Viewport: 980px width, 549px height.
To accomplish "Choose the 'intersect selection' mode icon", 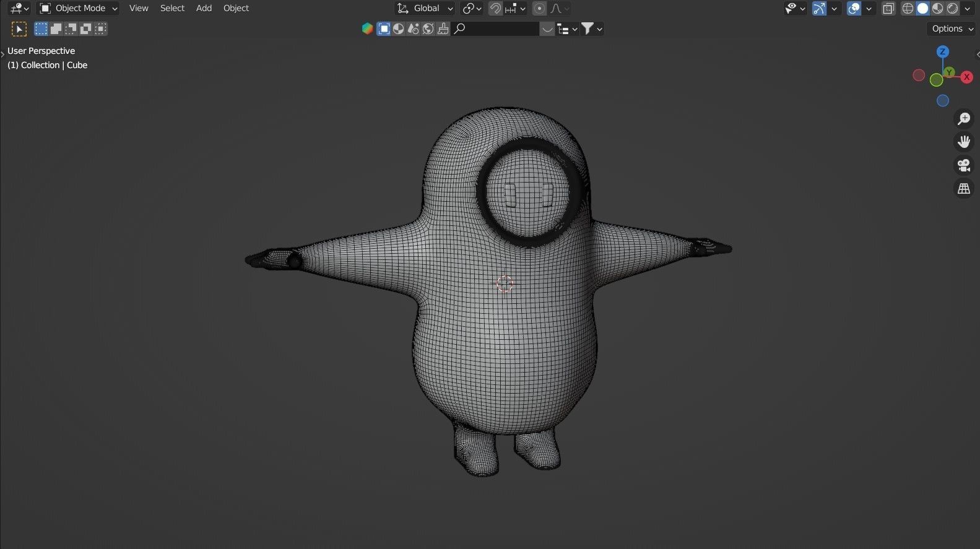I will [100, 28].
